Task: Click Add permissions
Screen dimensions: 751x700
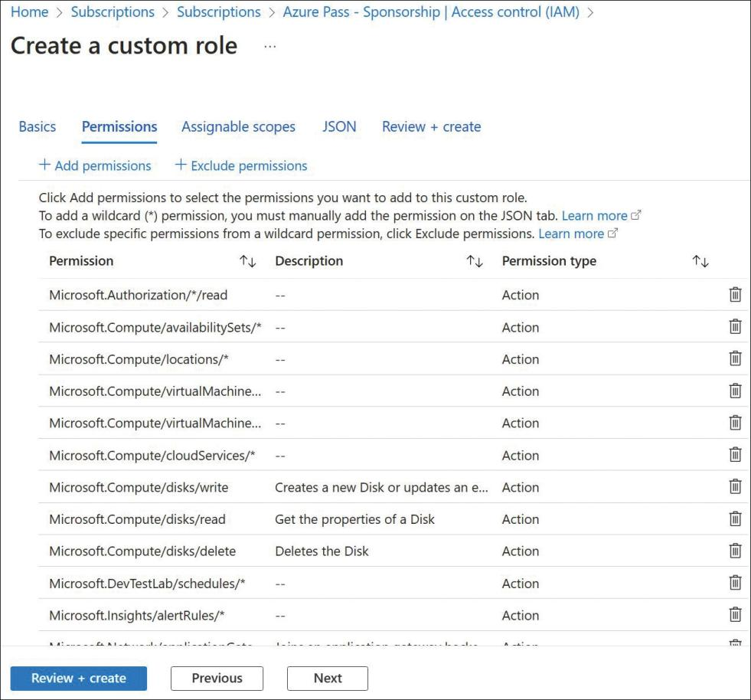Action: click(95, 165)
